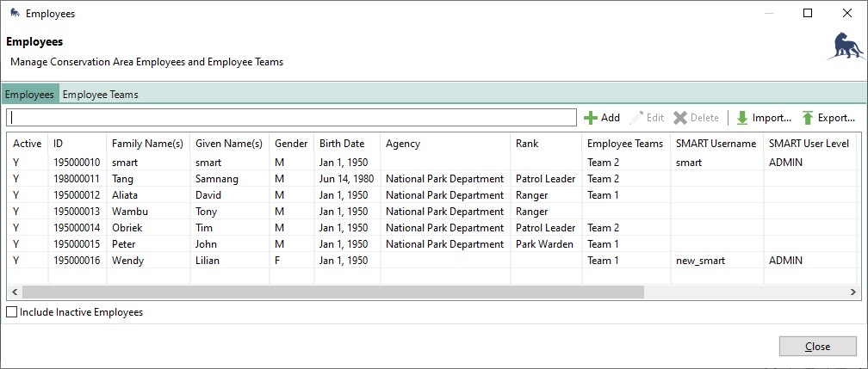Click the Delete X icon

680,118
